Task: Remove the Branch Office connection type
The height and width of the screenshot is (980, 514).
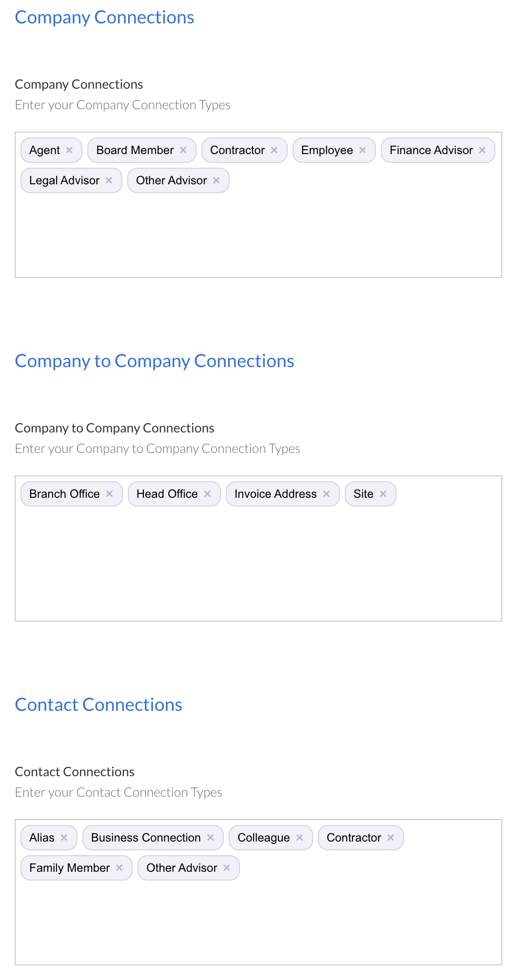Action: (110, 493)
